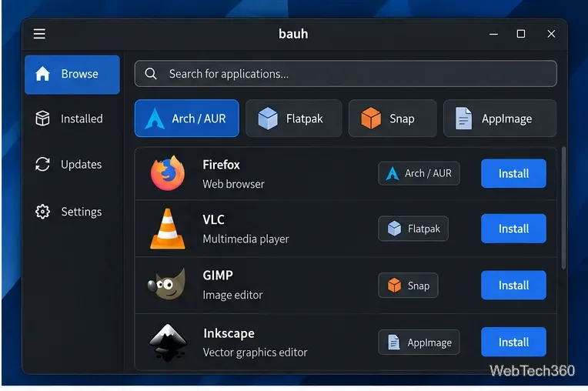Click the "Vector graphics editor" description
The image size is (588, 391).
pos(255,353)
